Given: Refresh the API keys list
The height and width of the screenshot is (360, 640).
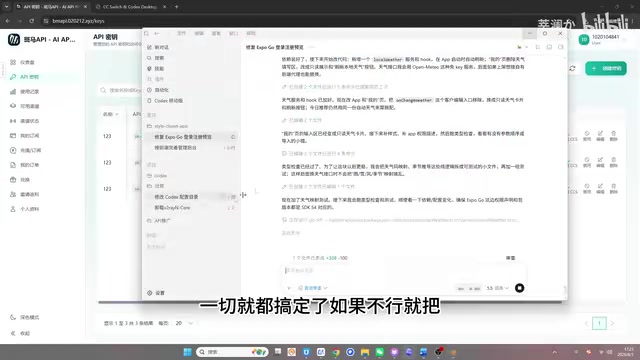Looking at the screenshot, I should [x=572, y=68].
